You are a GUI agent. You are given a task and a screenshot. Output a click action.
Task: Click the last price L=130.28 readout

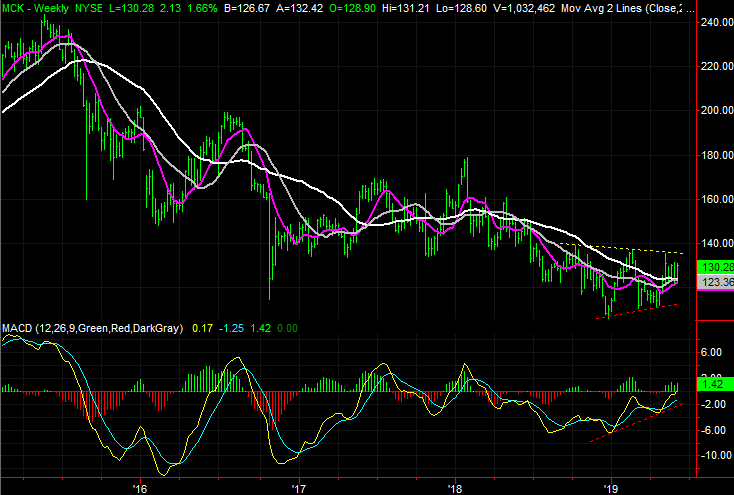point(135,8)
